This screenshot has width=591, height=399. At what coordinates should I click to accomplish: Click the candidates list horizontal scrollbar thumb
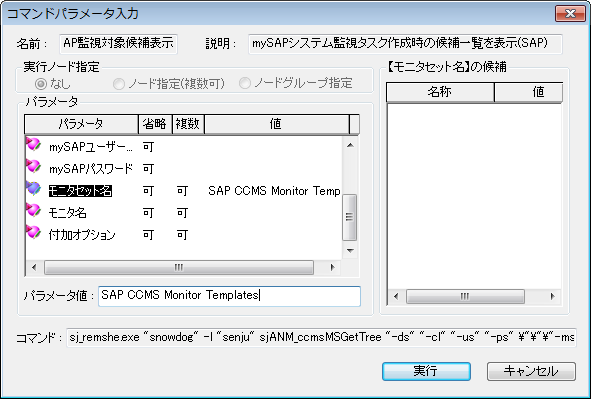point(465,297)
